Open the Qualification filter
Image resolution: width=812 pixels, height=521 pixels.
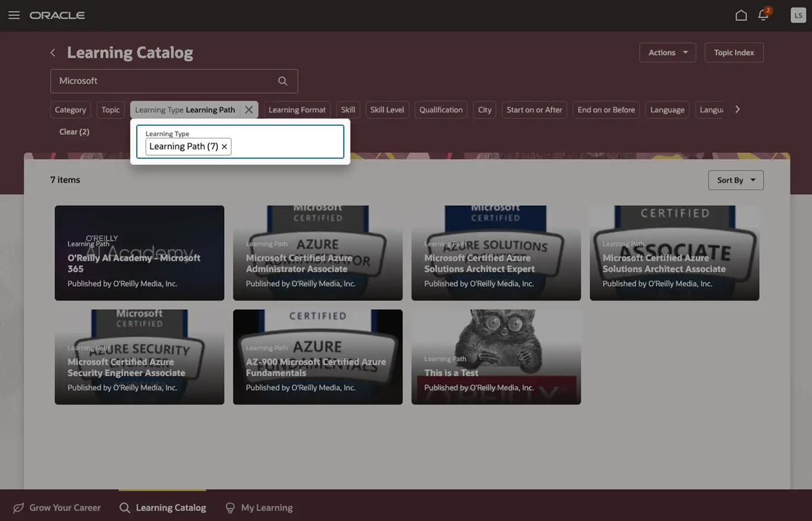[x=441, y=110]
